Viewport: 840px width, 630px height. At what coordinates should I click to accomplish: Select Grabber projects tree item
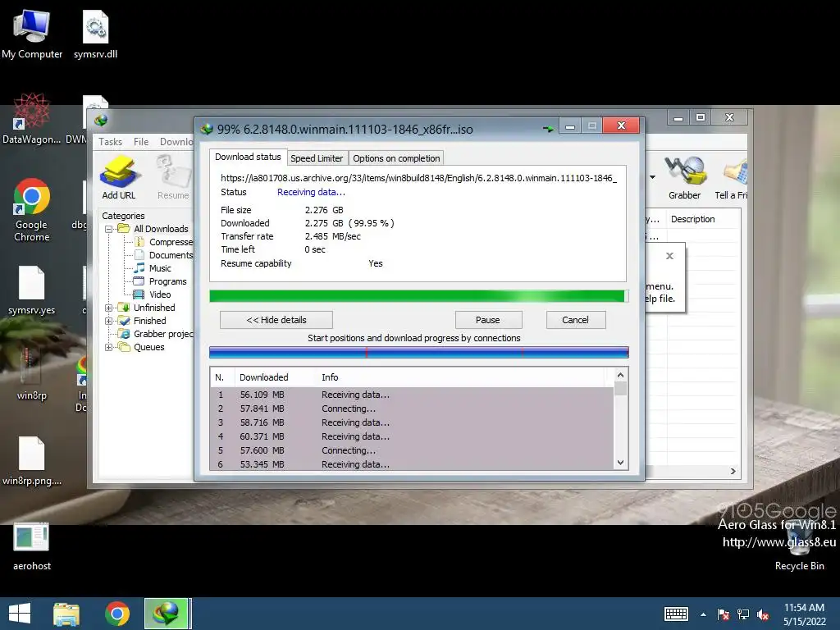[157, 334]
